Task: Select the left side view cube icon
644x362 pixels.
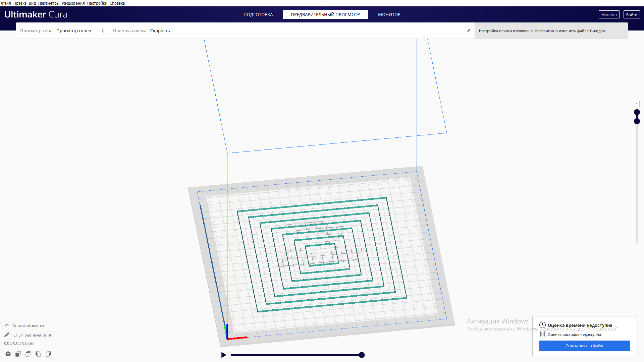Action: (x=38, y=354)
